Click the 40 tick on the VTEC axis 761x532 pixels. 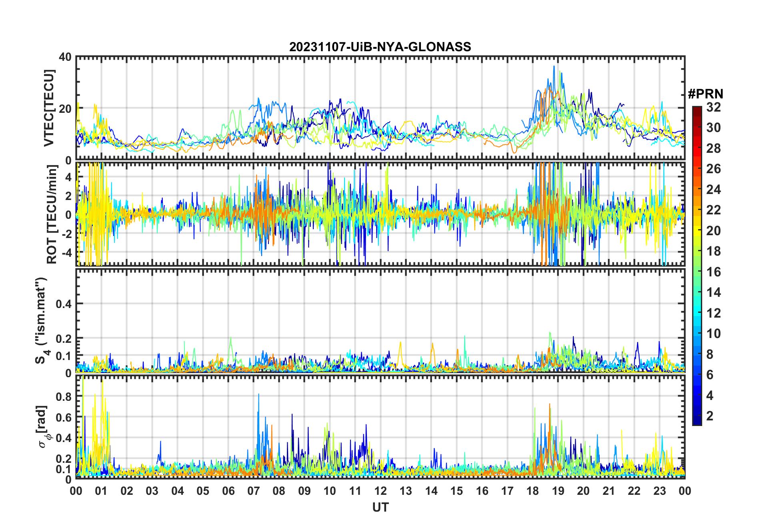(65, 57)
